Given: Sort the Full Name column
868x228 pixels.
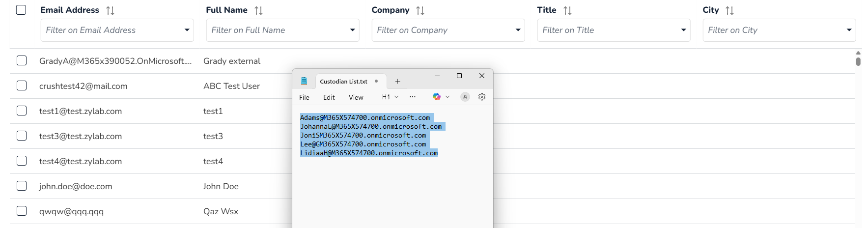Looking at the screenshot, I should click(x=258, y=10).
